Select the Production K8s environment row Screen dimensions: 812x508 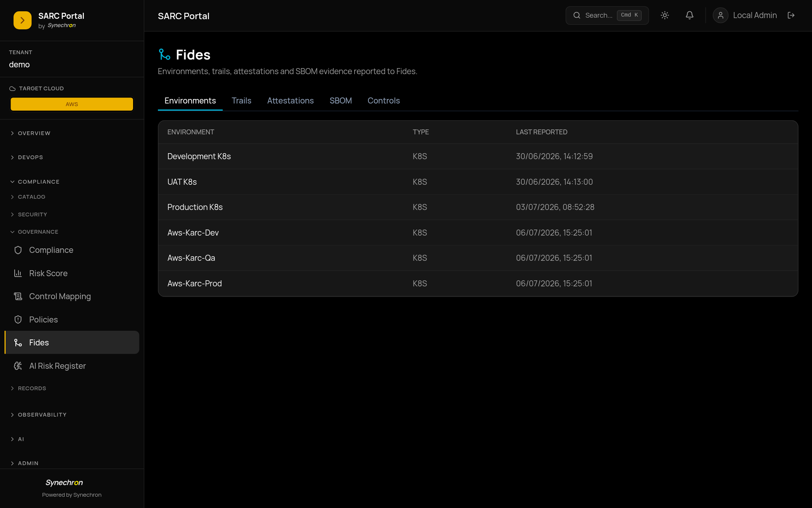(478, 207)
